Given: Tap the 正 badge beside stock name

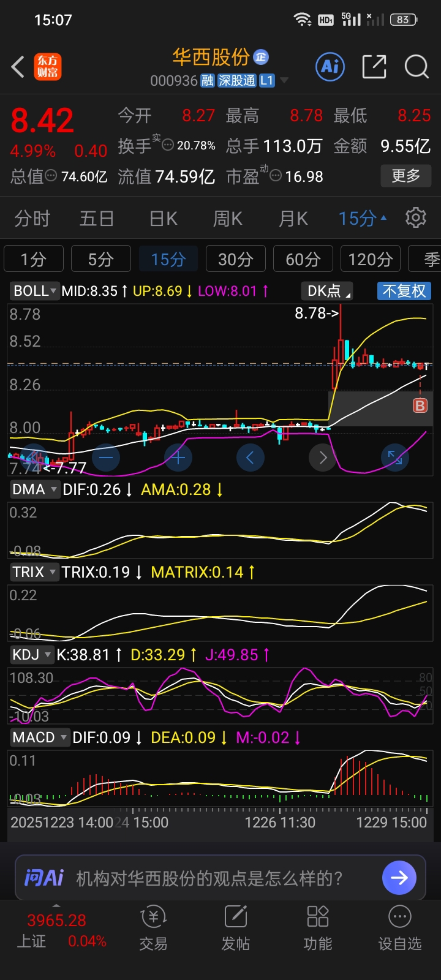Looking at the screenshot, I should pos(261,57).
